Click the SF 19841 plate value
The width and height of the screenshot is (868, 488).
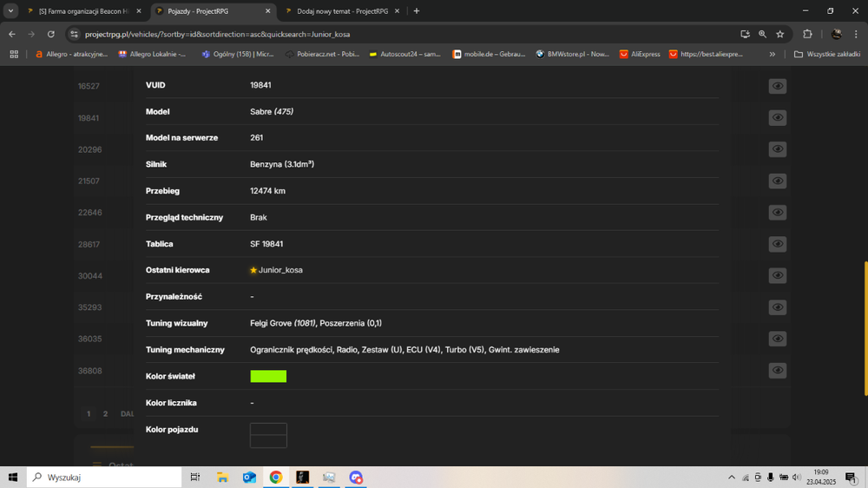266,244
